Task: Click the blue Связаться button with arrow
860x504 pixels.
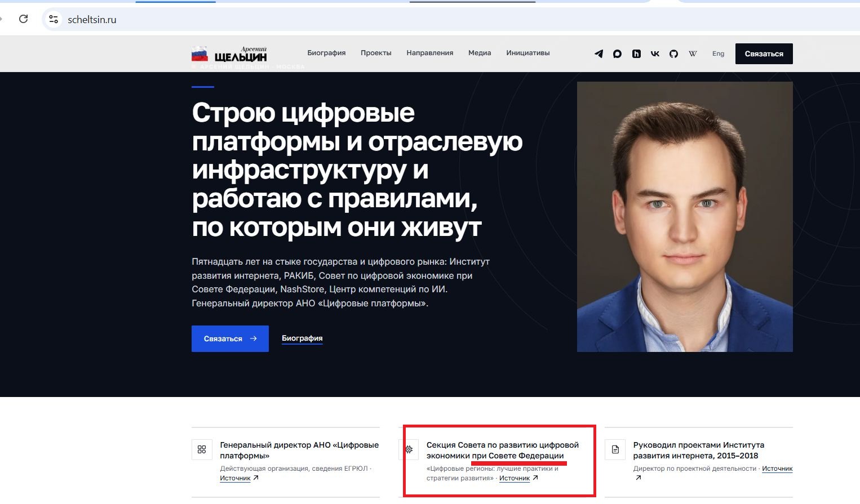Action: pyautogui.click(x=230, y=338)
